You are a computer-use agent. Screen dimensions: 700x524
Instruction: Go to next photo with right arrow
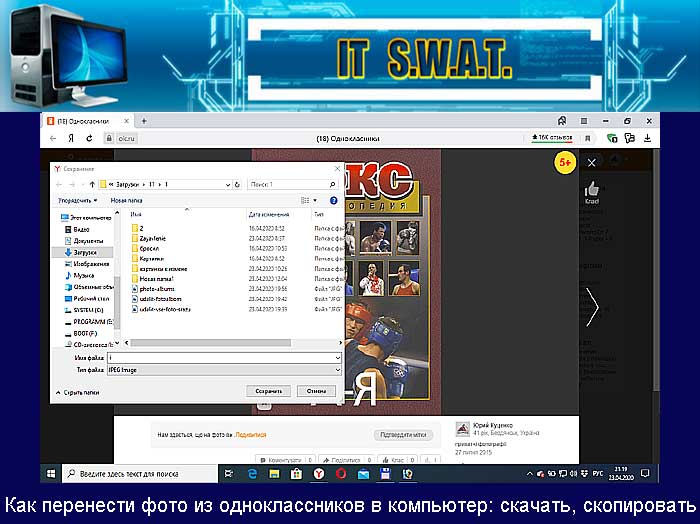click(x=592, y=307)
